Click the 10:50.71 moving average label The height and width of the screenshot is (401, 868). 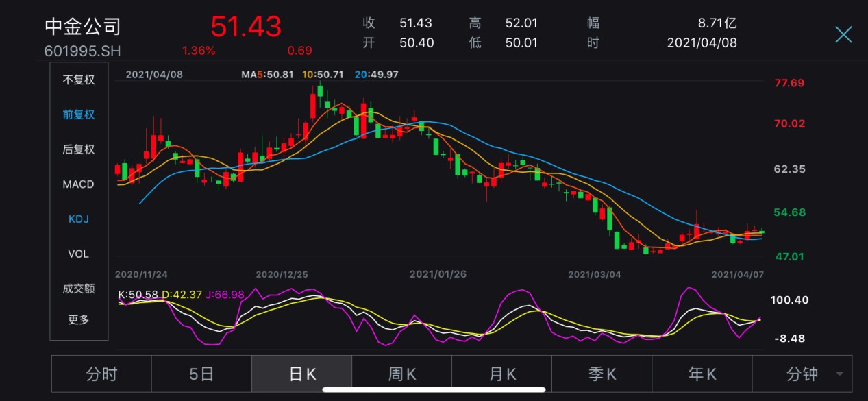click(x=323, y=74)
